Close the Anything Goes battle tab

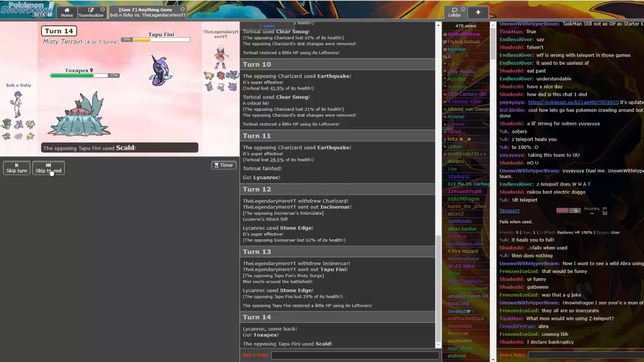[183, 10]
